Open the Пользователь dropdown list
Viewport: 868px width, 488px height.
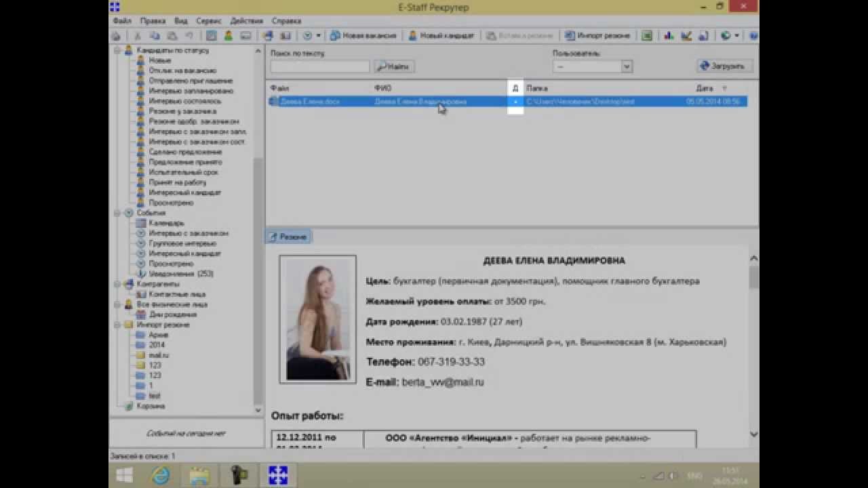[627, 66]
